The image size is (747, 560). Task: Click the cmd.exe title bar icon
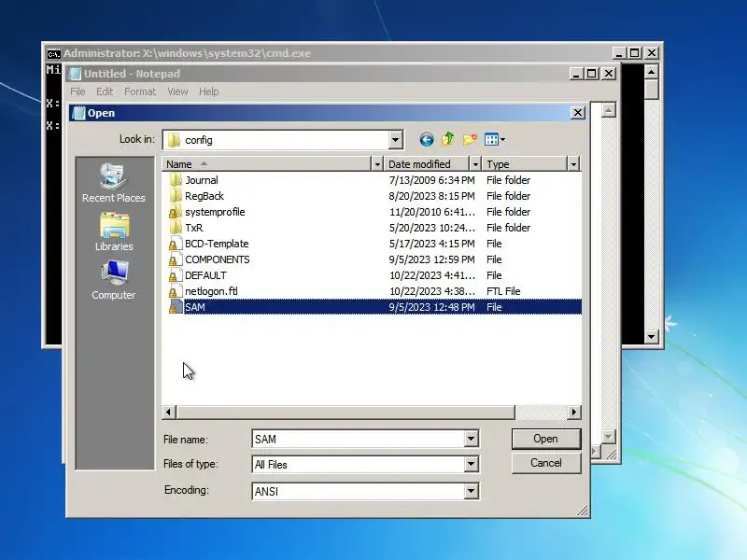pos(54,54)
